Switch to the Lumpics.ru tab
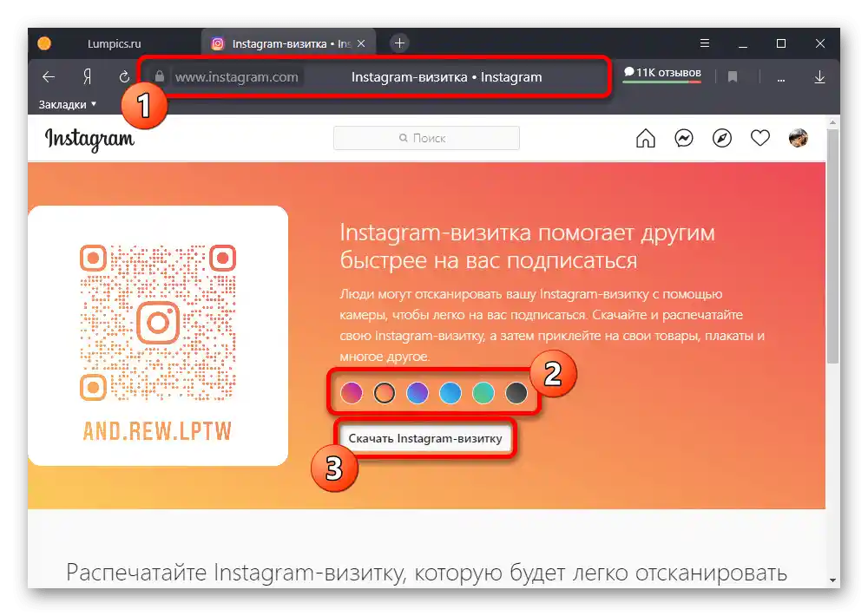This screenshot has height=616, width=868. 114,43
